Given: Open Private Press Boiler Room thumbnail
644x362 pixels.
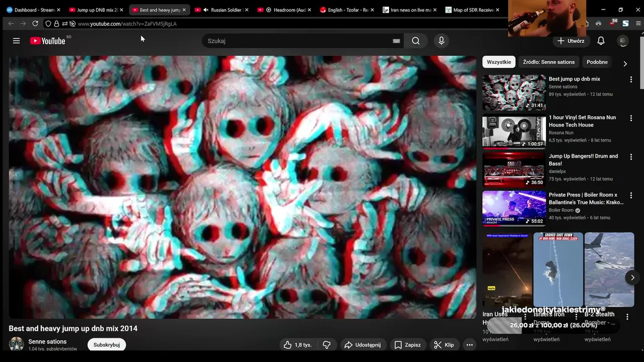Looking at the screenshot, I should tap(514, 209).
